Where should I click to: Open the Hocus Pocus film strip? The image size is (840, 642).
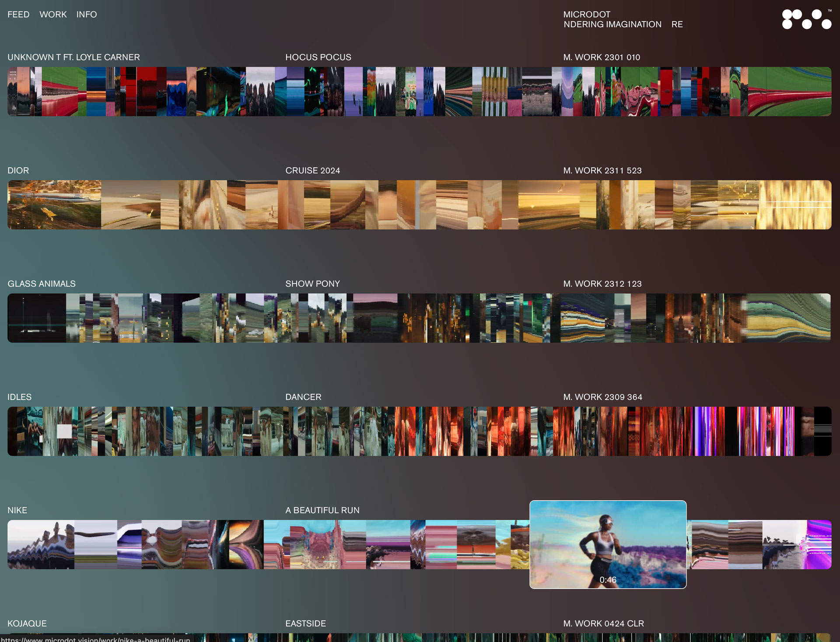coord(419,91)
